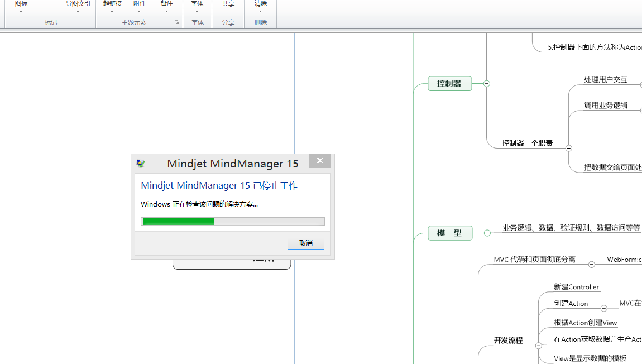Select View是显示数据的模板 subtopic

[590, 358]
